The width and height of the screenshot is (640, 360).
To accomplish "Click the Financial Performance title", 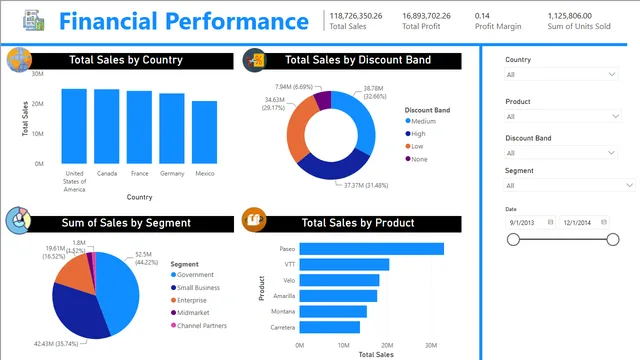I will tap(184, 21).
